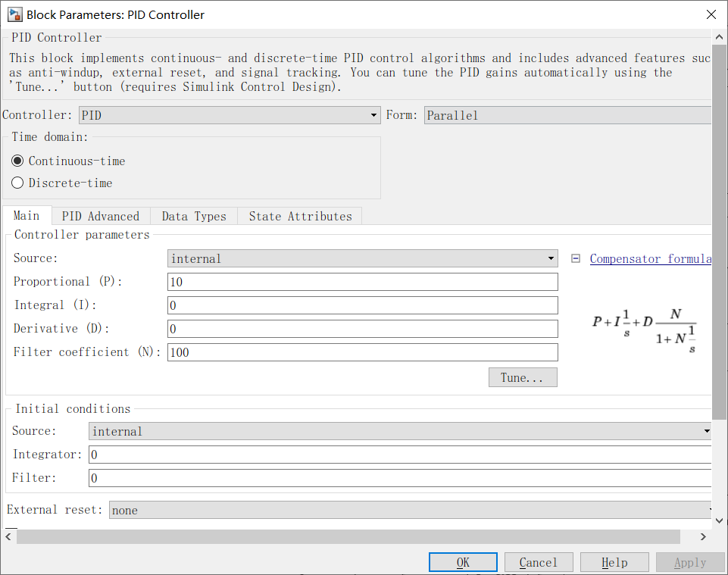Image resolution: width=728 pixels, height=575 pixels.
Task: Open the External reset dropdown
Action: coord(411,510)
